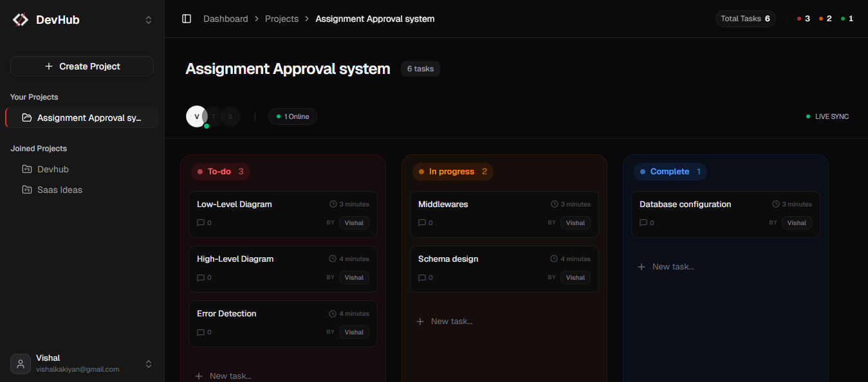Image resolution: width=868 pixels, height=382 pixels.
Task: Toggle the sidebar panel icon
Action: pos(187,19)
